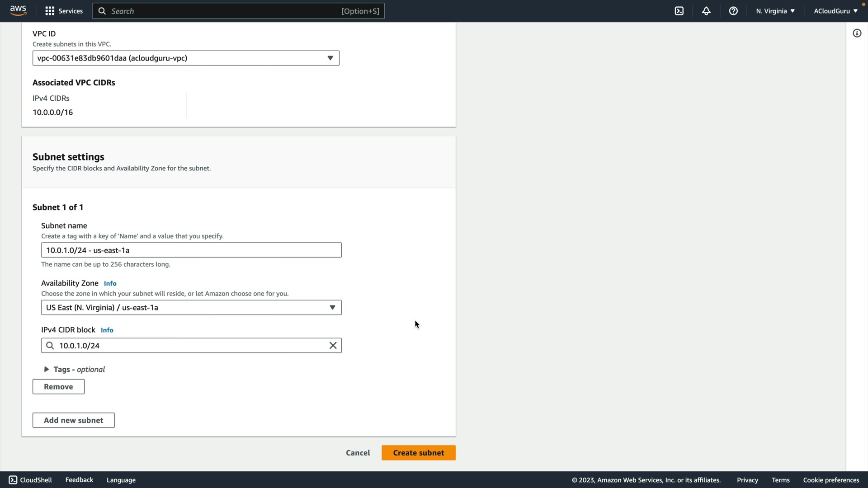The width and height of the screenshot is (868, 488).
Task: Open the VPC ID dropdown
Action: [186, 58]
